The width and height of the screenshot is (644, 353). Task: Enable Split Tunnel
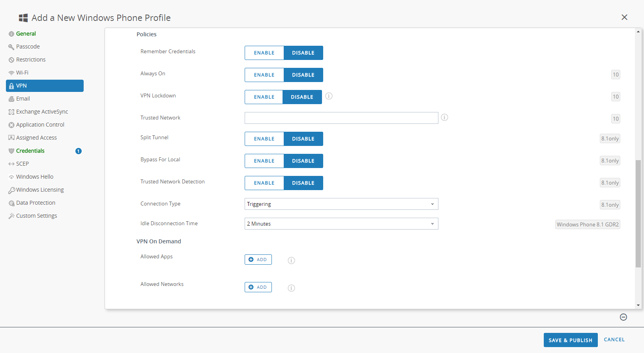264,139
